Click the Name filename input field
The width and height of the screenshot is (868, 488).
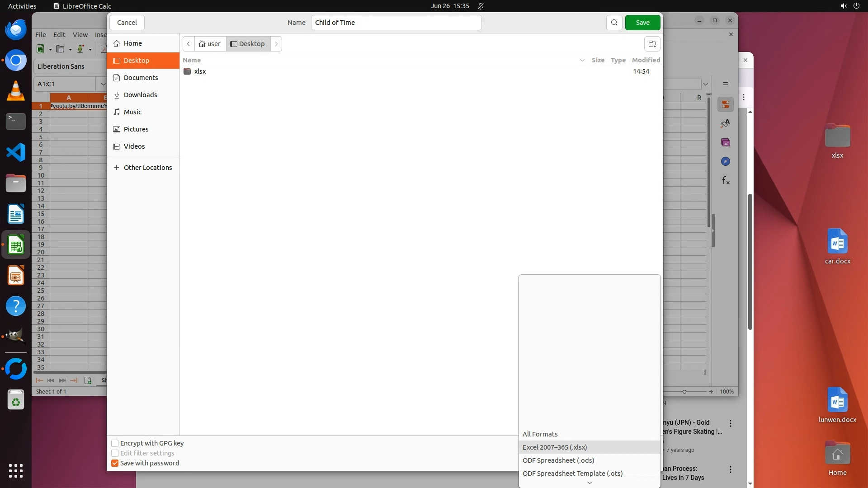(x=396, y=23)
